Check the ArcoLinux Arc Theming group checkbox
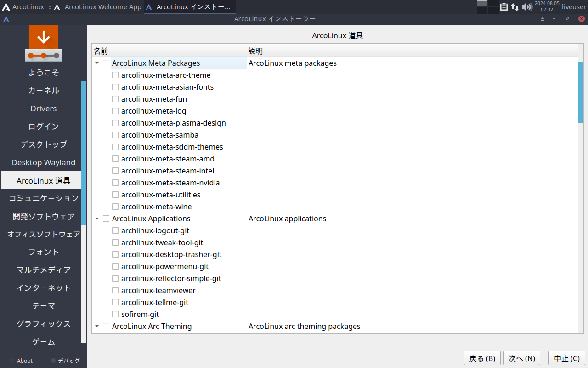 [x=106, y=326]
